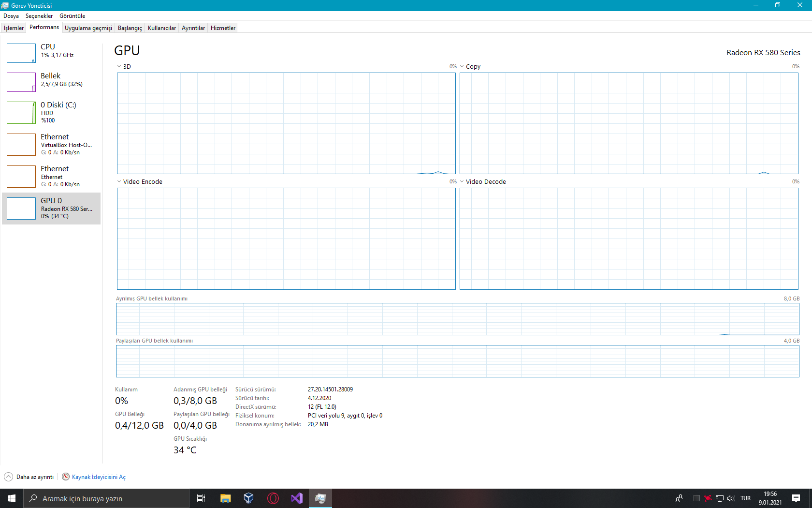Open the Dosya menu

tap(11, 16)
